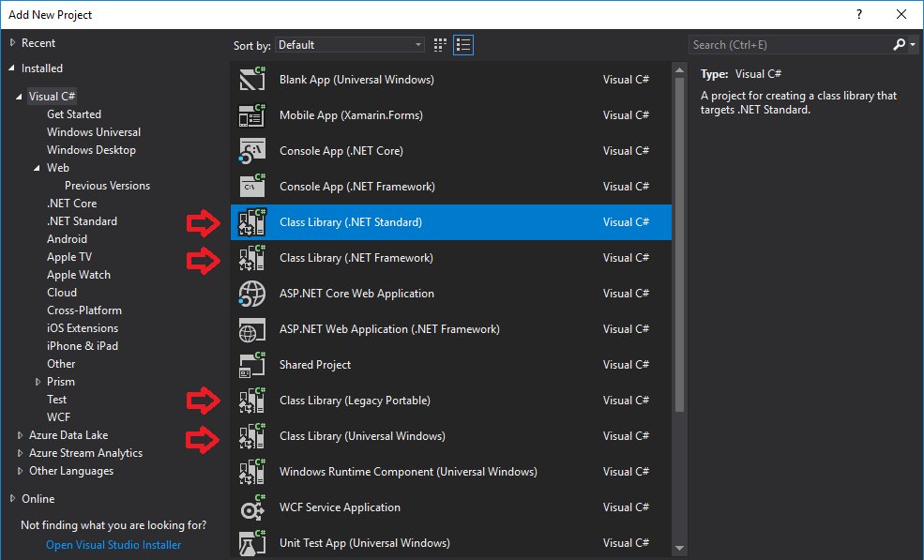Select the Cross-Platform category

(84, 310)
